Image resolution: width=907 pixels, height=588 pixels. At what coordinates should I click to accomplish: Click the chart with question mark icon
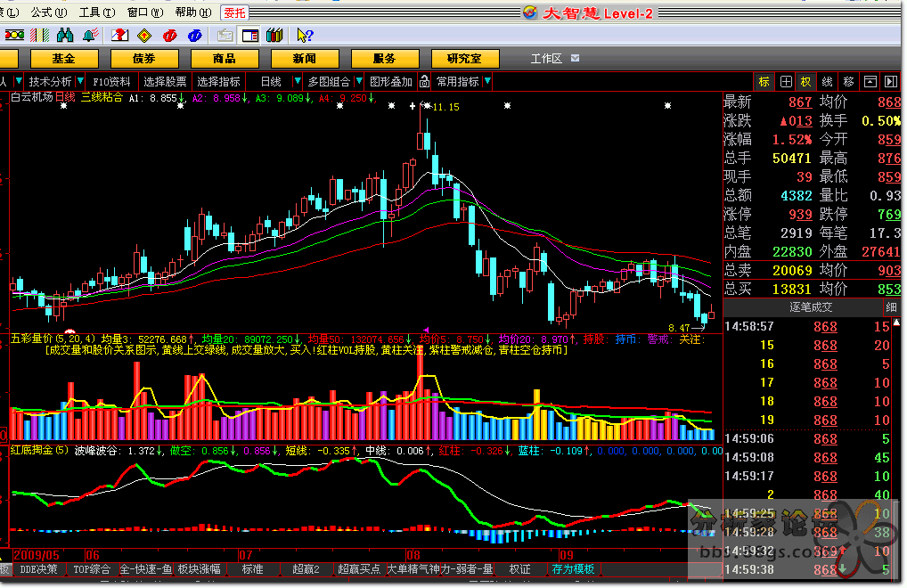pyautogui.click(x=119, y=36)
